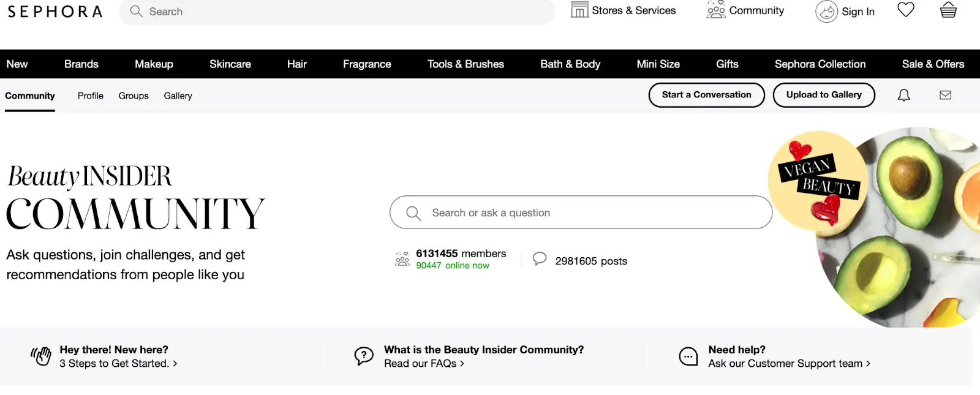This screenshot has height=395, width=980.
Task: Open the Hair menu
Action: tap(297, 64)
